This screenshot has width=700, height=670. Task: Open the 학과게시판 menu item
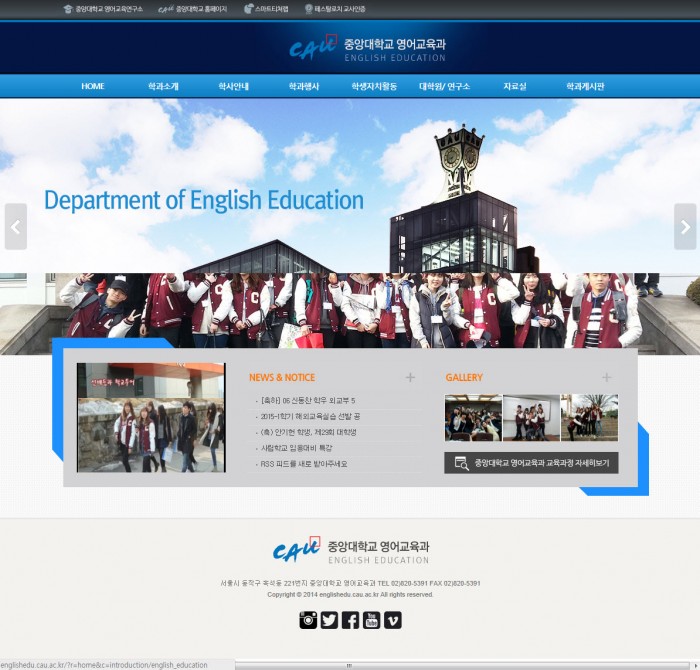click(585, 87)
